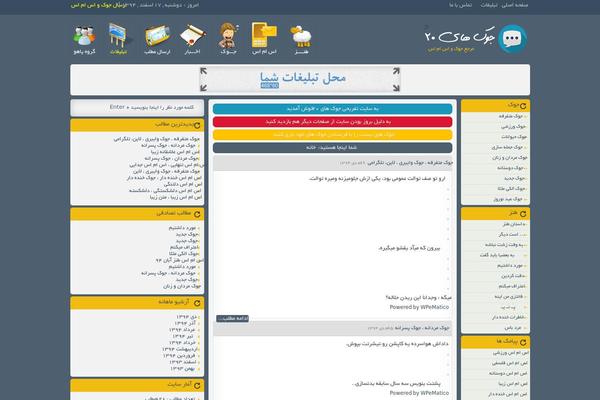Open اس ام اس هنر آبان ۹۴ random post
Screen dimensions: 600x400
179,260
